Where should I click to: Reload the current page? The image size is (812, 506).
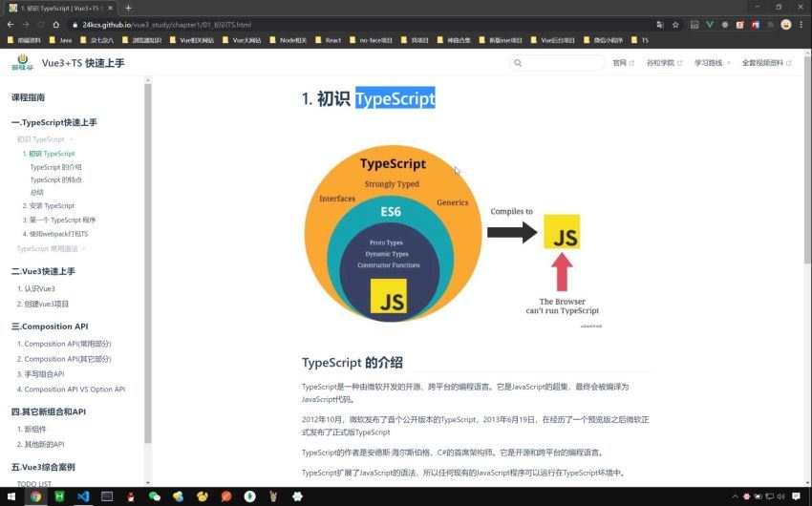tap(41, 24)
